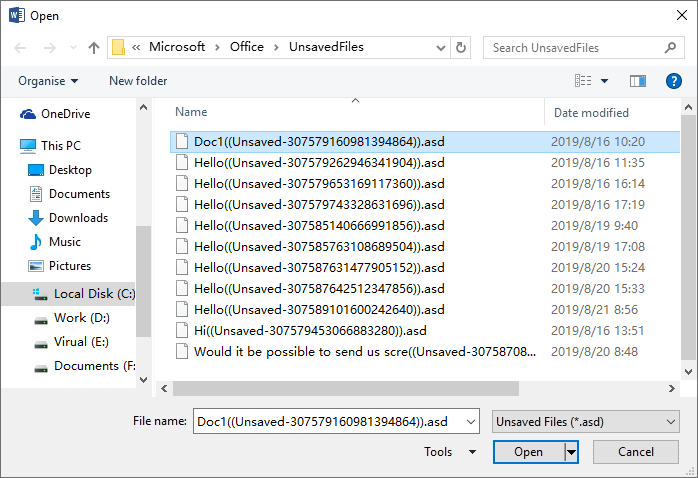This screenshot has width=698, height=478.
Task: Click the Back navigation arrow
Action: click(x=21, y=47)
